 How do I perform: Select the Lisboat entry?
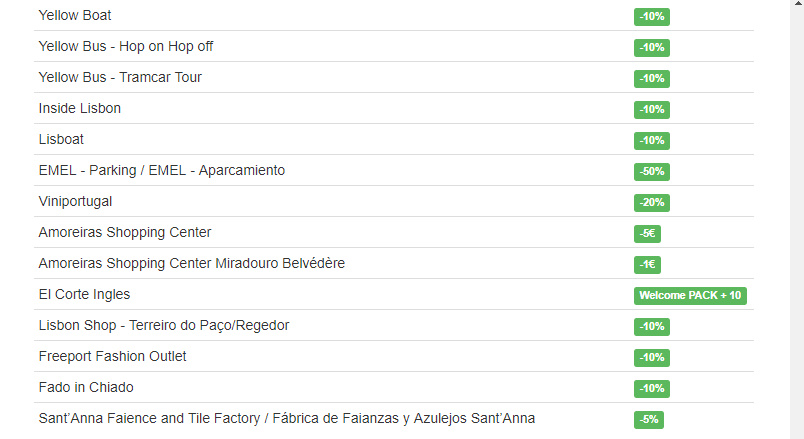click(x=61, y=139)
